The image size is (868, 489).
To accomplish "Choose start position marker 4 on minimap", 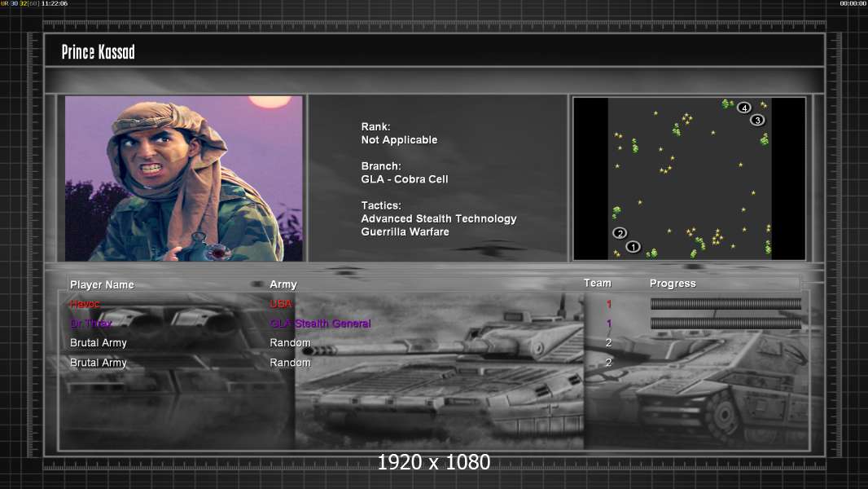I will click(x=744, y=108).
